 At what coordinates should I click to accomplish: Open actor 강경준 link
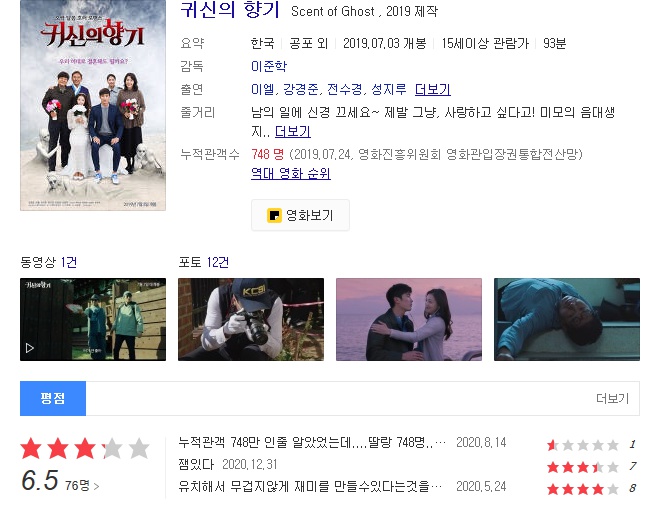pos(301,89)
